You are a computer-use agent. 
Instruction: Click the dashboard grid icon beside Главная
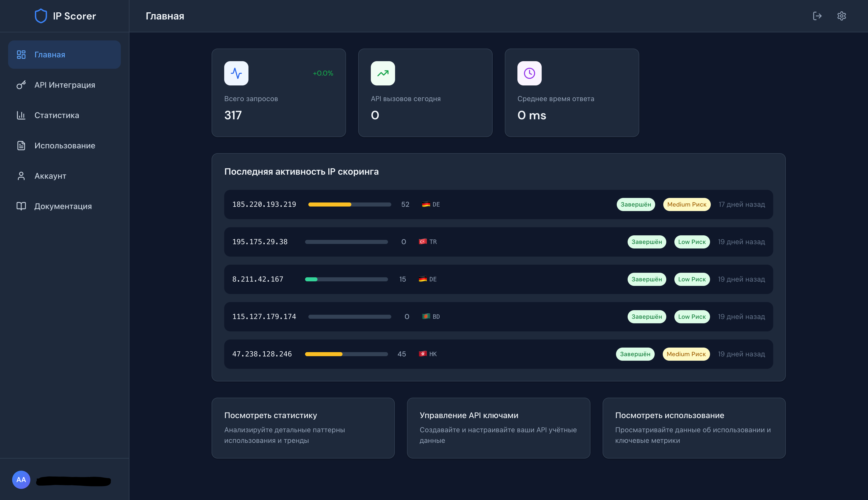pos(21,55)
